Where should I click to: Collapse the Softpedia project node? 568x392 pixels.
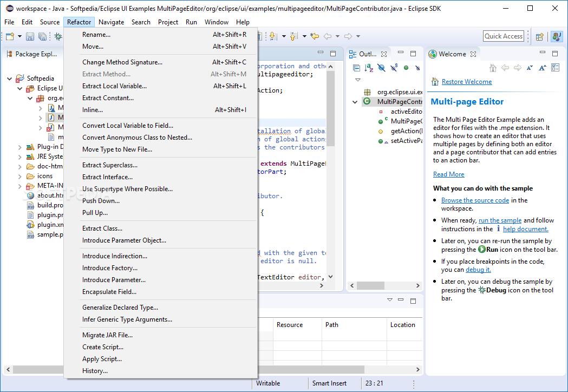[x=9, y=79]
